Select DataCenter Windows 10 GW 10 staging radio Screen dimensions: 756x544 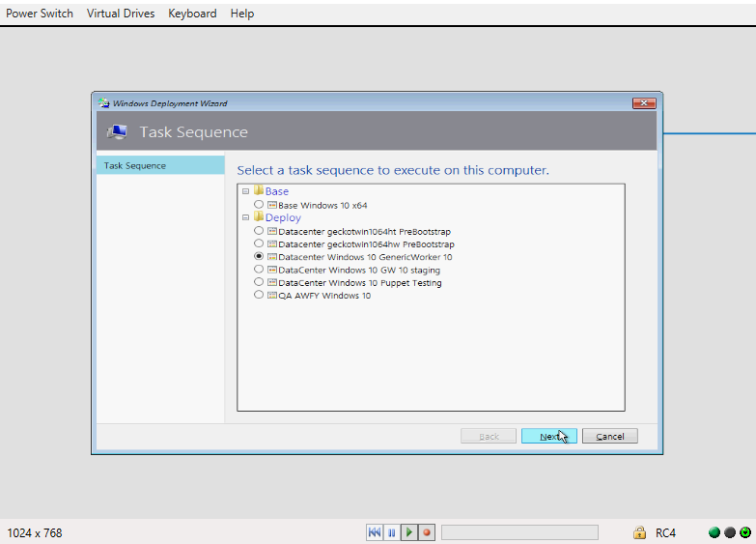[x=259, y=270]
